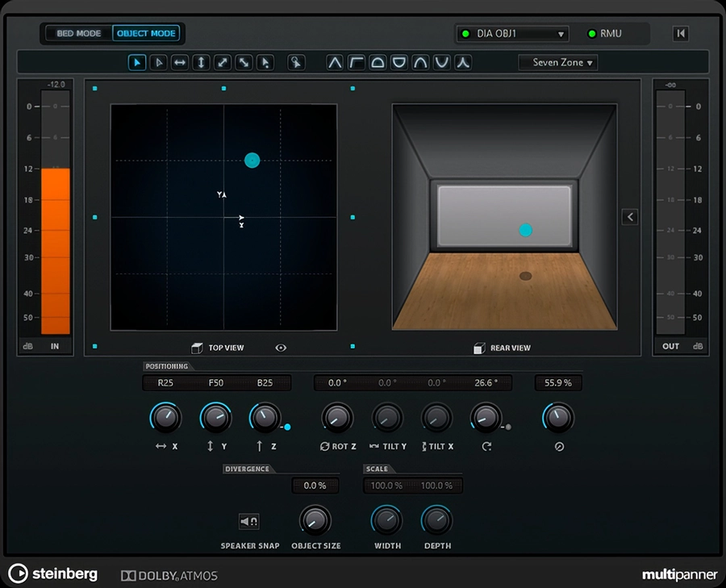
Task: Click the Top View cube icon
Action: [x=197, y=348]
